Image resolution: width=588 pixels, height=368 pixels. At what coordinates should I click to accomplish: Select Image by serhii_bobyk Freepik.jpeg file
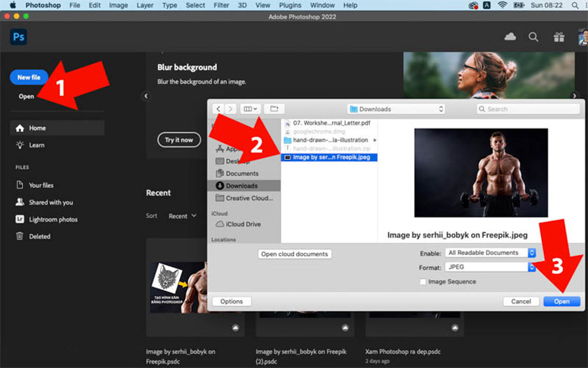(x=329, y=157)
